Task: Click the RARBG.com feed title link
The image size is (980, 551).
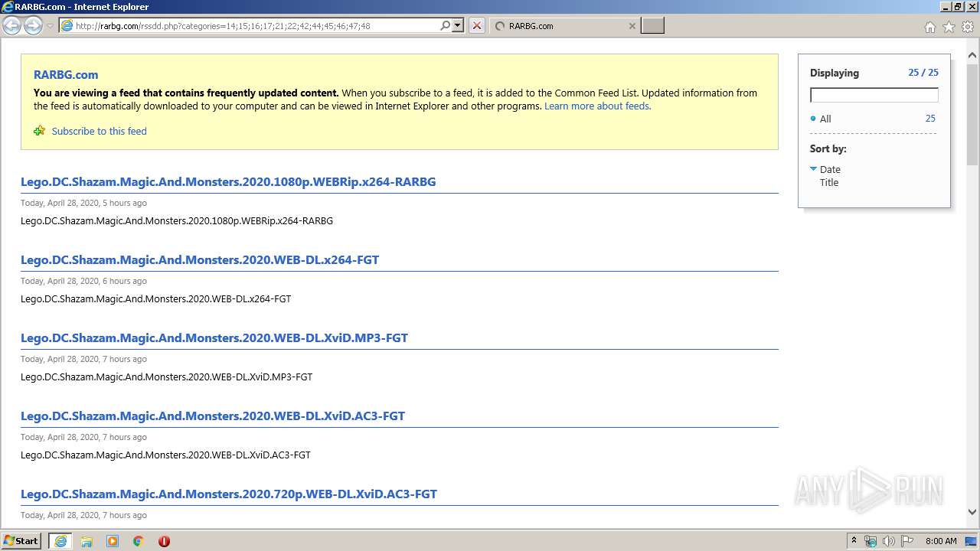Action: click(66, 75)
